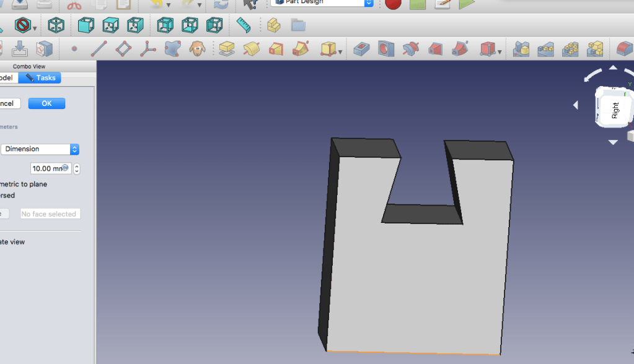Set view to isometric cube icon

coord(56,25)
